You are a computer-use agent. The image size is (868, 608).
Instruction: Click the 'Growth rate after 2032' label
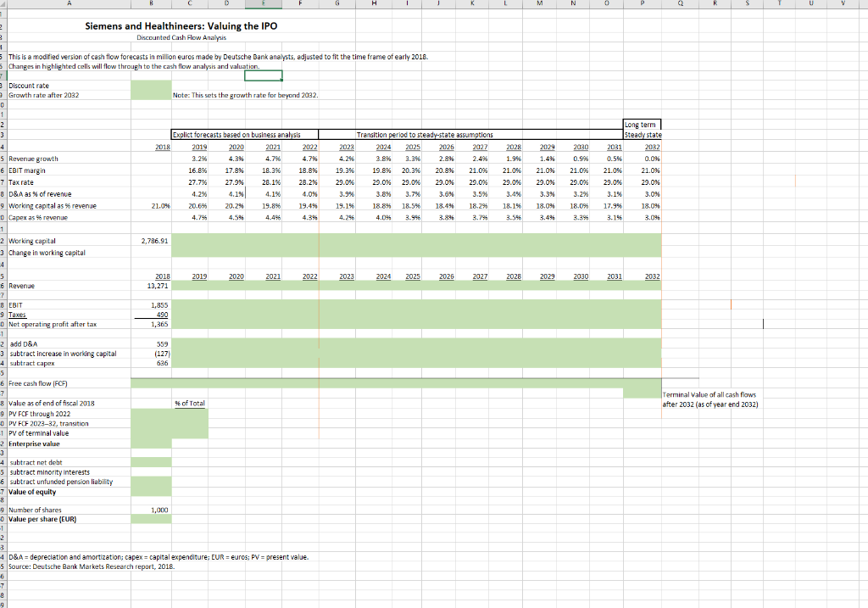click(44, 95)
